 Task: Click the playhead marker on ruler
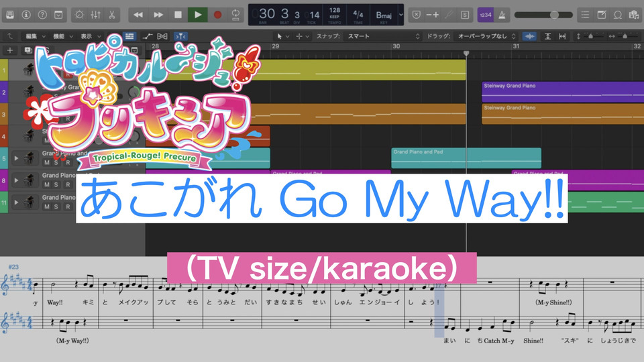point(466,54)
